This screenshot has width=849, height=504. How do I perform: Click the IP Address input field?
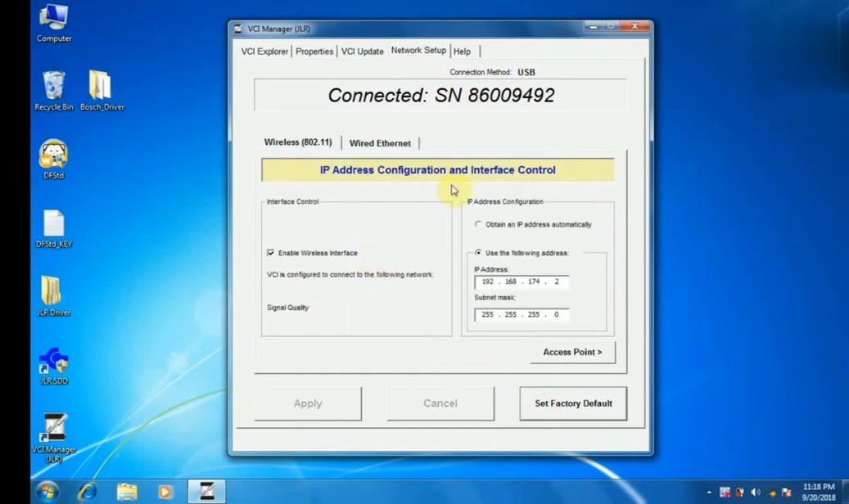(x=522, y=281)
